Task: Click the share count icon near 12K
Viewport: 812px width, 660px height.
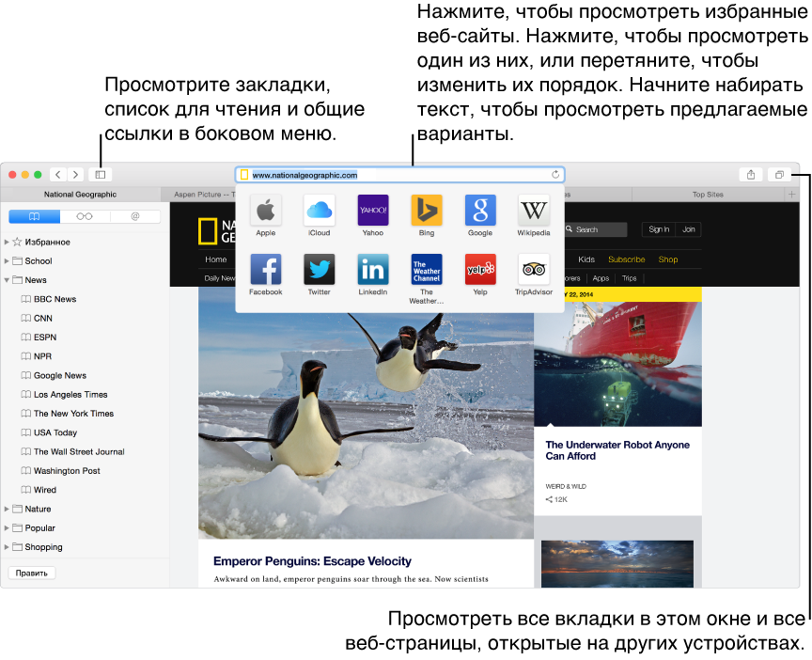Action: tap(549, 499)
